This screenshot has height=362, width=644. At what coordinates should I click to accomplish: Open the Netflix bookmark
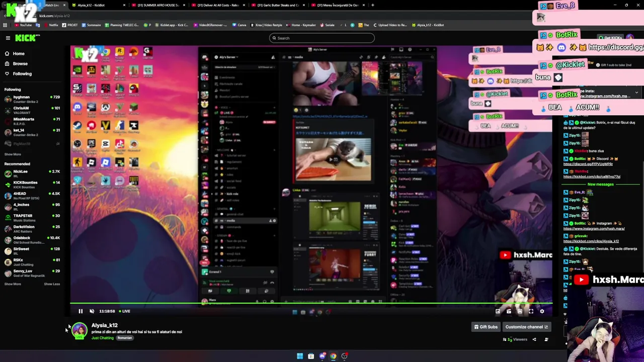[x=51, y=25]
